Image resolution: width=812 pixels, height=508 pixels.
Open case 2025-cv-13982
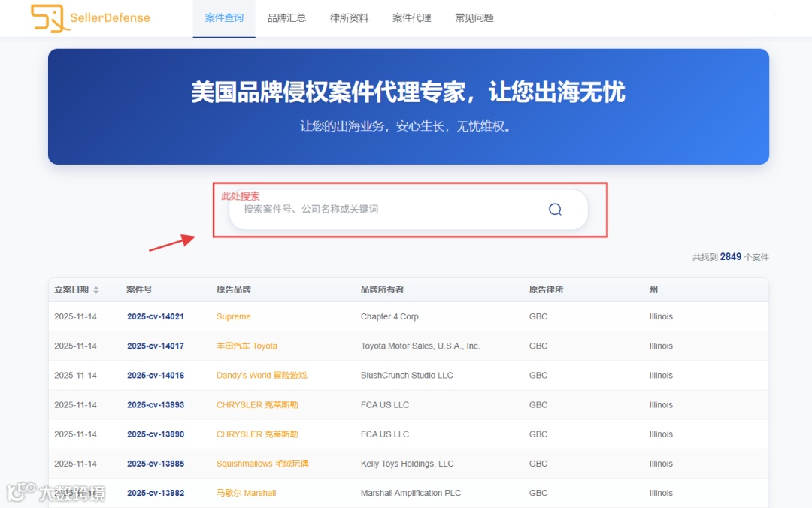pyautogui.click(x=156, y=493)
